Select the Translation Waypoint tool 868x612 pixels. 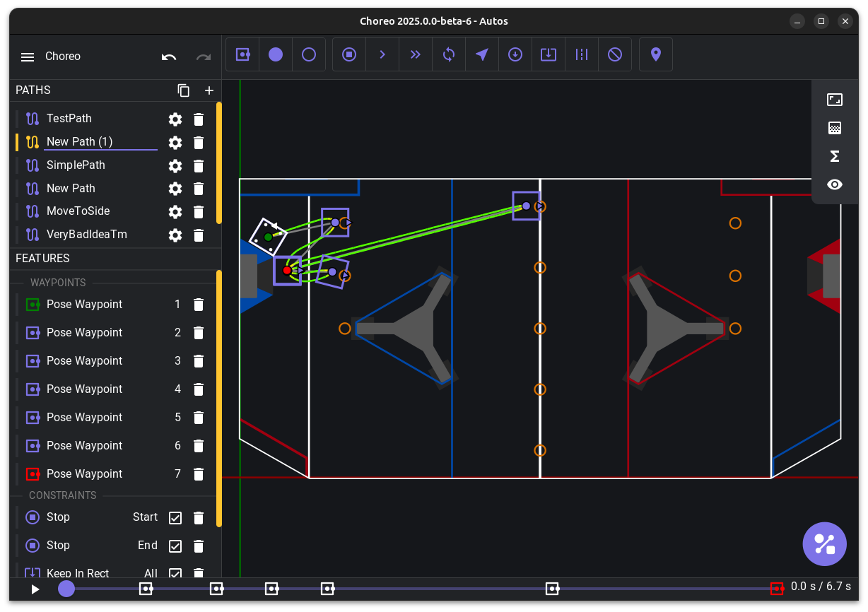coord(275,54)
